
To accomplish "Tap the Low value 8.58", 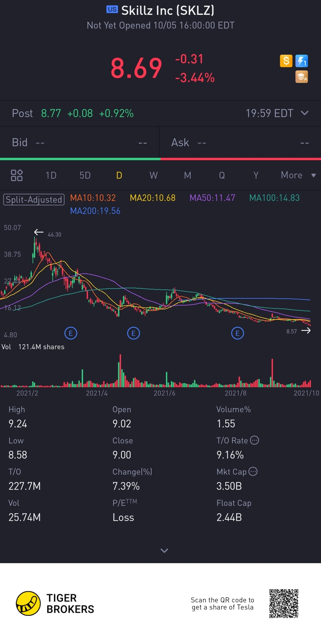I will (x=18, y=455).
